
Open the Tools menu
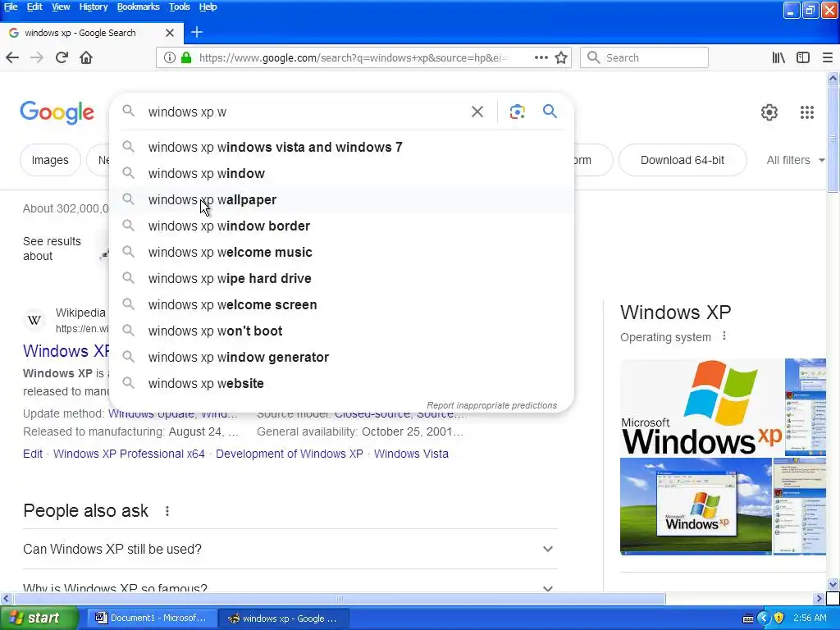coord(179,7)
